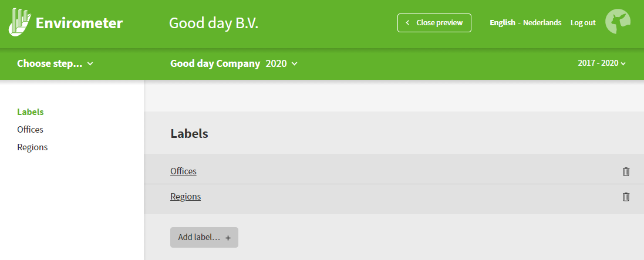
Task: Switch language to Nederlands
Action: [x=542, y=22]
